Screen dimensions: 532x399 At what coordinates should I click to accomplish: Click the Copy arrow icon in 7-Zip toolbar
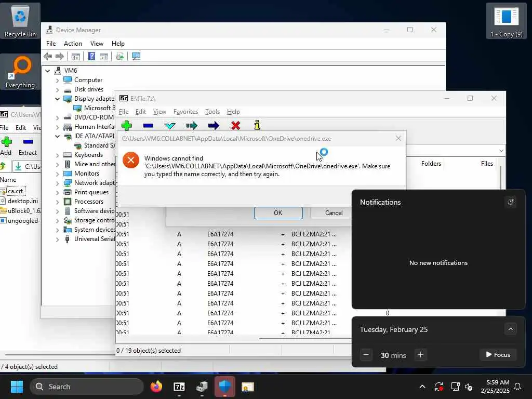pos(192,126)
